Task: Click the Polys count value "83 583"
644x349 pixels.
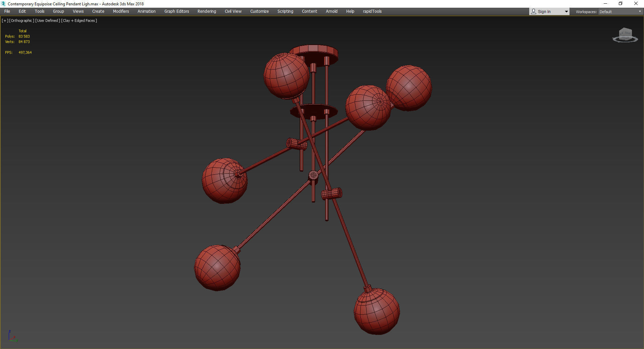Action: [24, 36]
